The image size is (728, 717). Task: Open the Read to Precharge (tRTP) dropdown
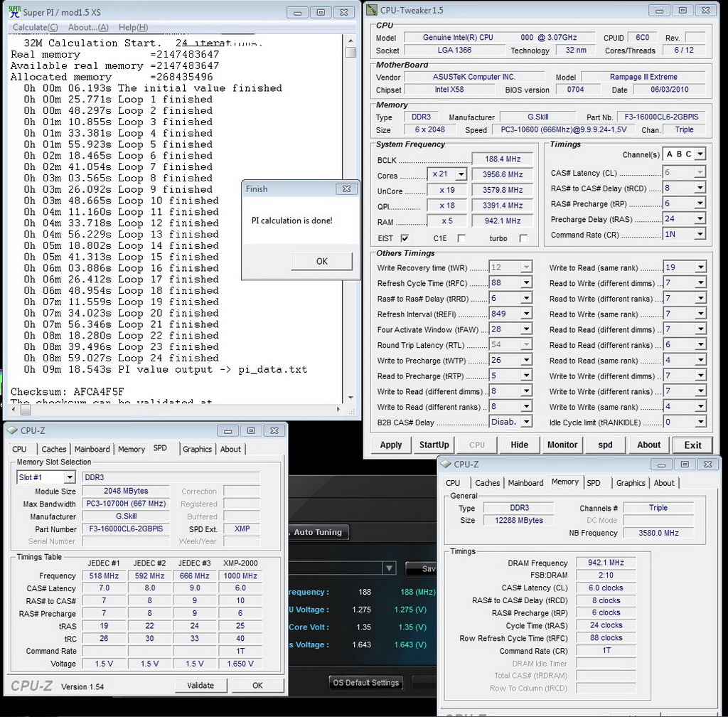[526, 376]
